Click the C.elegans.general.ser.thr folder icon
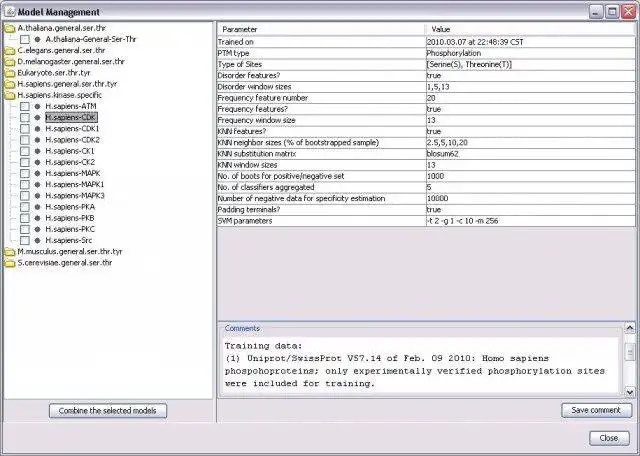Screen dimensions: 640x456 9,51
